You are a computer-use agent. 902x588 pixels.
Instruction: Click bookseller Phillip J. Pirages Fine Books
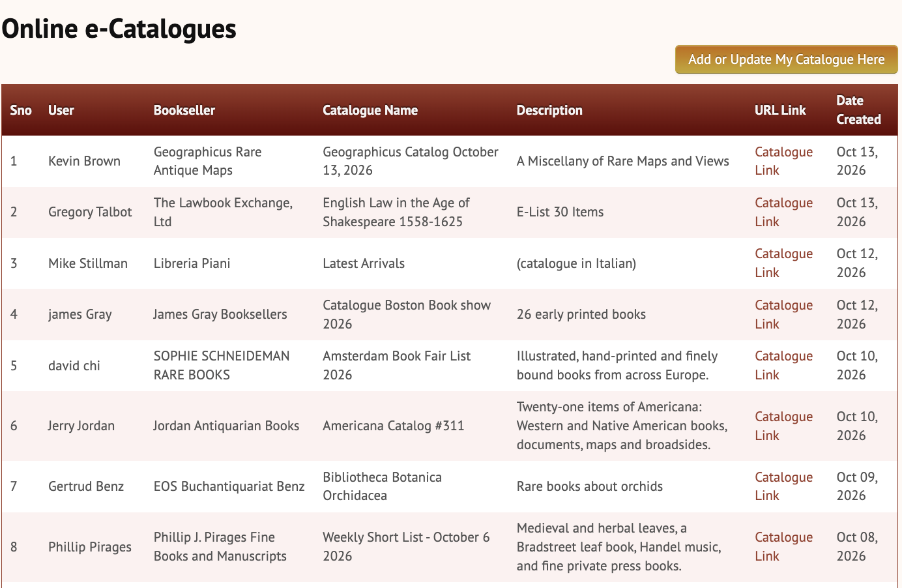pyautogui.click(x=220, y=546)
